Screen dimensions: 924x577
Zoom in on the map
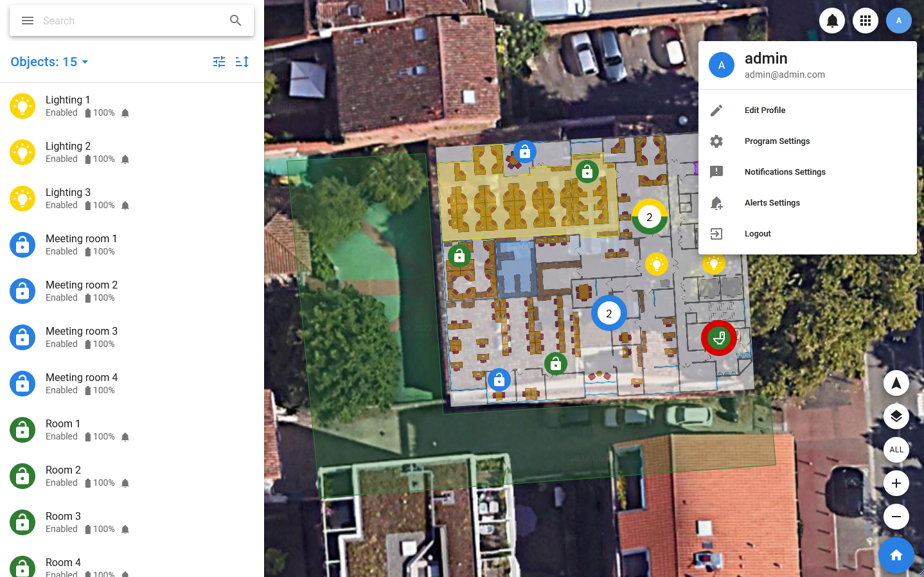point(896,483)
